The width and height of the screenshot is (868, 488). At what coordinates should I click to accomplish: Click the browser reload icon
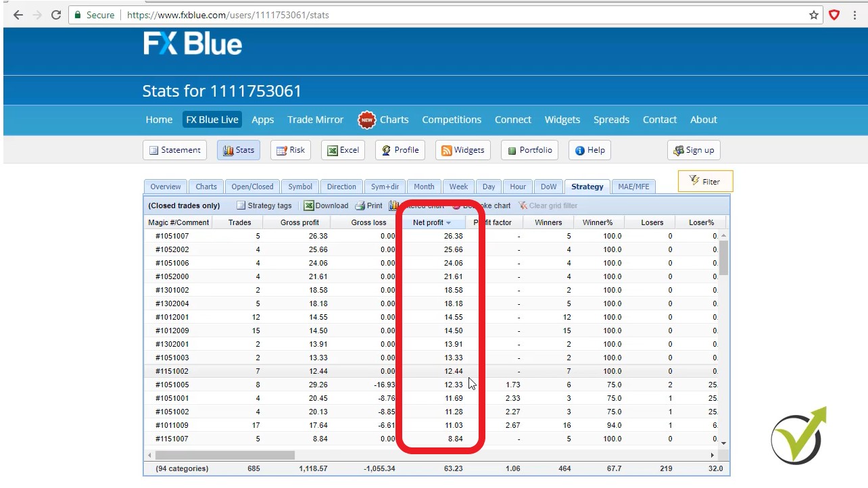56,15
